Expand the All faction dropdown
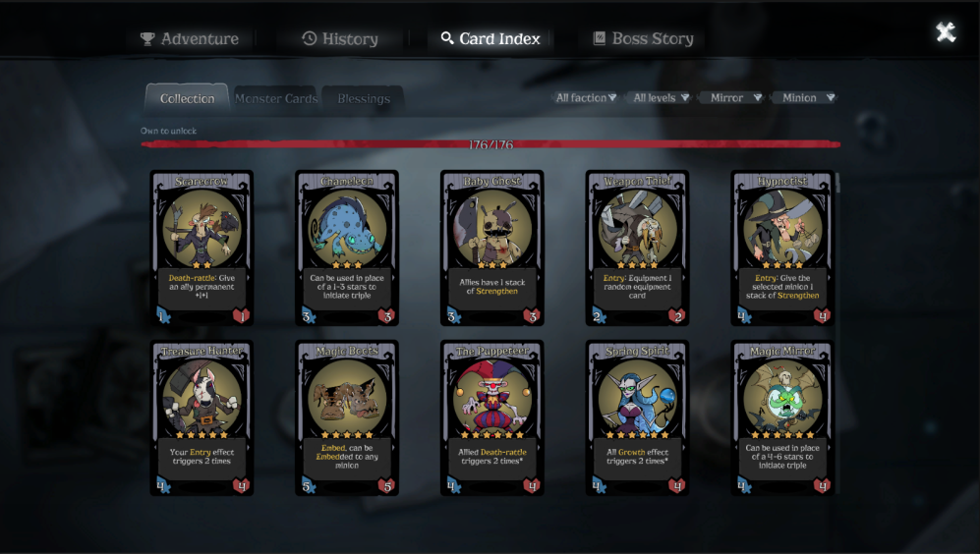Screen dimensions: 980x554 (x=586, y=97)
